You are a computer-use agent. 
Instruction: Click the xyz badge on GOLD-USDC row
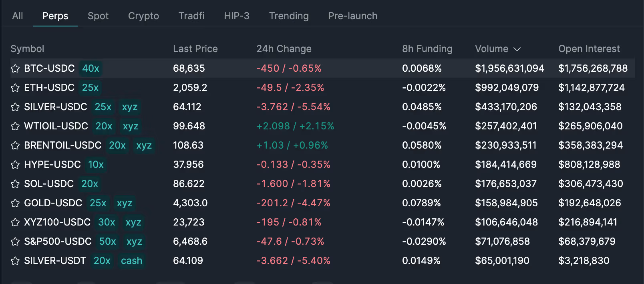click(x=125, y=203)
